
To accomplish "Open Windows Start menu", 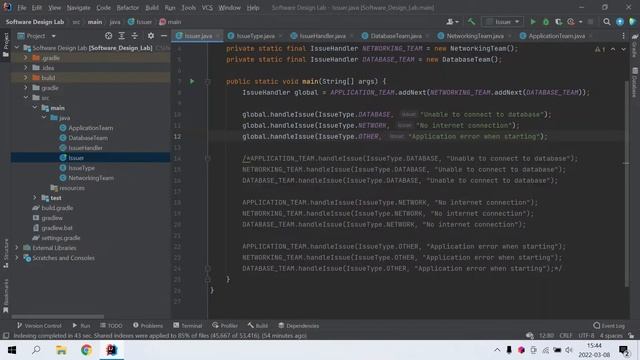I will 12,350.
